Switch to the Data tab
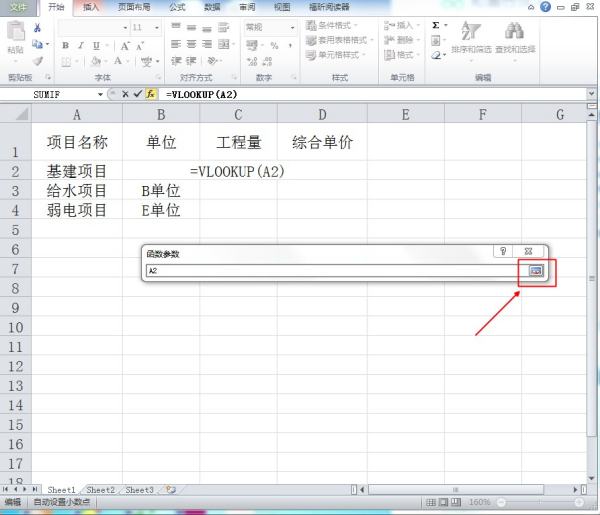The width and height of the screenshot is (600, 515). tap(212, 7)
